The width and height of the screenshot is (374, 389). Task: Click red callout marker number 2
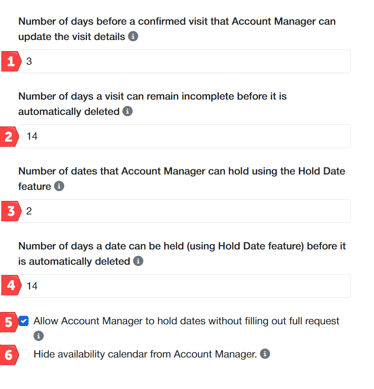tap(9, 136)
